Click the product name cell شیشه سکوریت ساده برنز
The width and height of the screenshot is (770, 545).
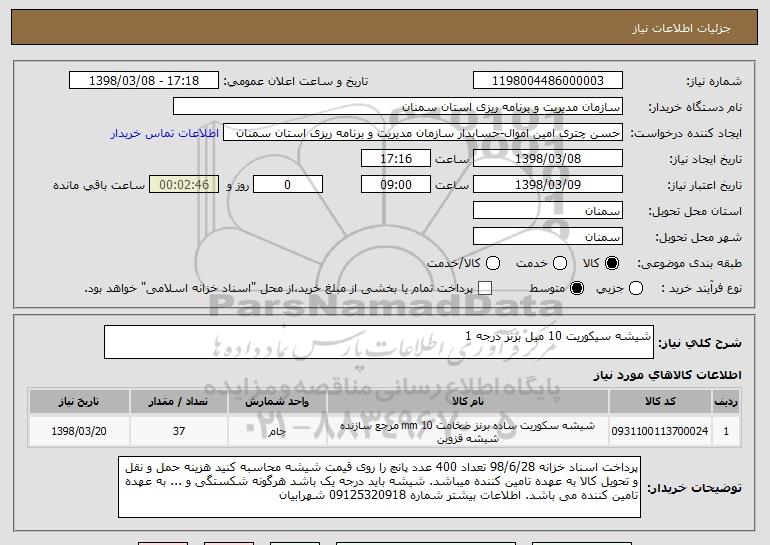(x=468, y=432)
